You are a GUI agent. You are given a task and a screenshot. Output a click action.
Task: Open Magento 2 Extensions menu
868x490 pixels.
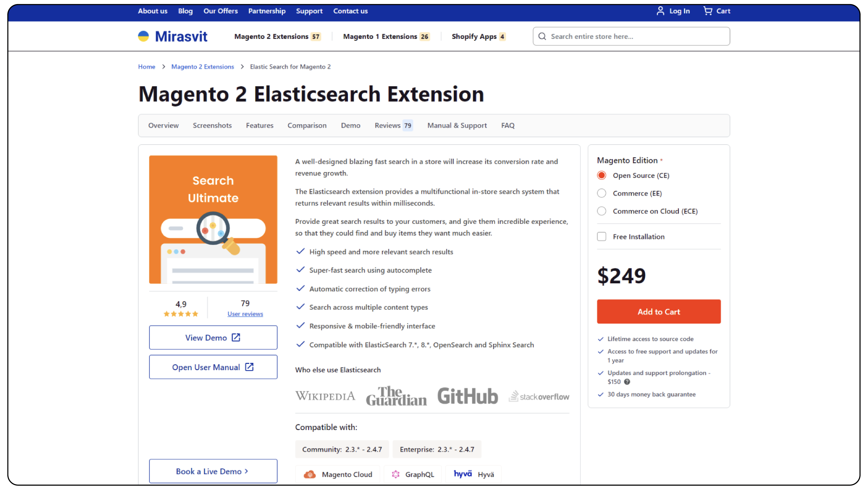[278, 36]
